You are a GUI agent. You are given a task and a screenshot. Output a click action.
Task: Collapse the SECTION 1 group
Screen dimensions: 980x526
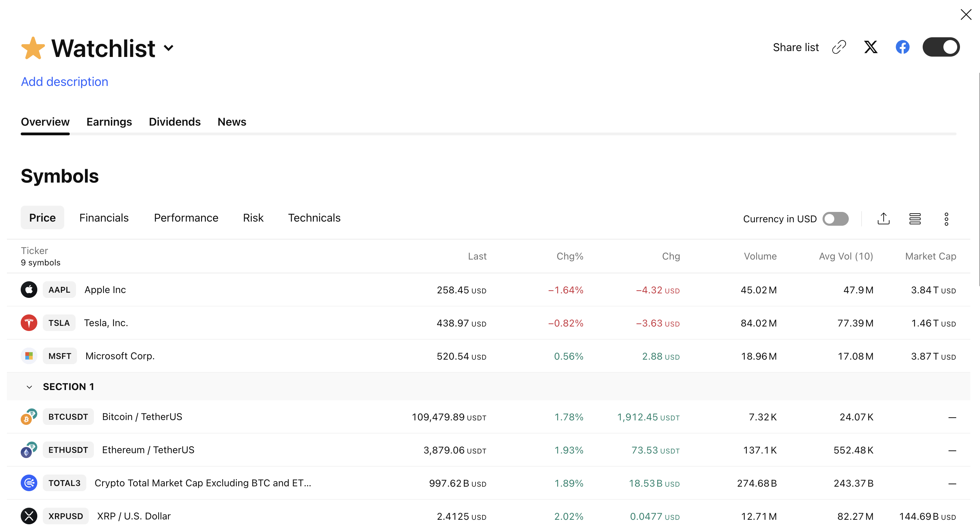click(29, 387)
